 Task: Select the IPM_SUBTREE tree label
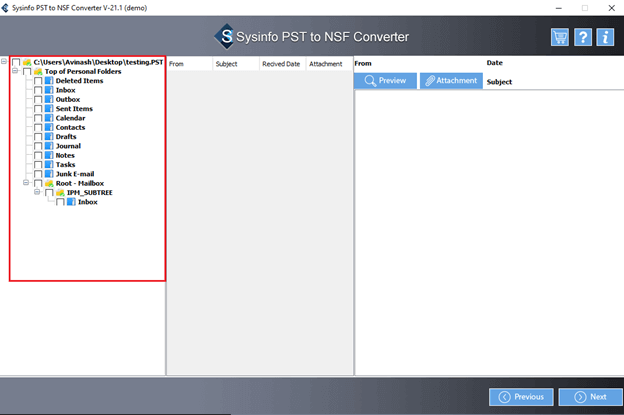[x=90, y=193]
